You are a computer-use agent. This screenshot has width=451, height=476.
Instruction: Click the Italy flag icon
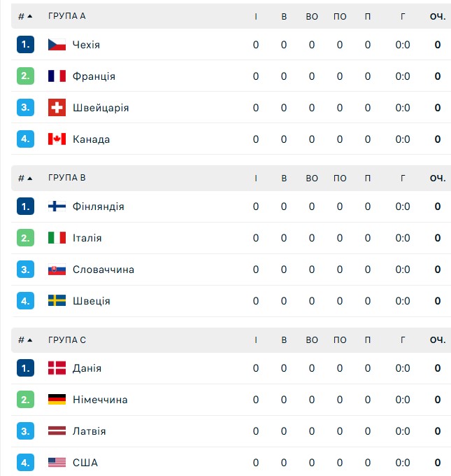point(57,238)
